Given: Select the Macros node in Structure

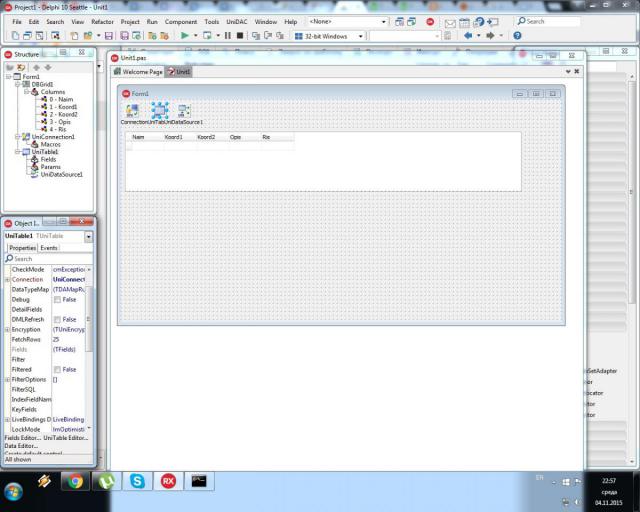Looking at the screenshot, I should (x=50, y=145).
